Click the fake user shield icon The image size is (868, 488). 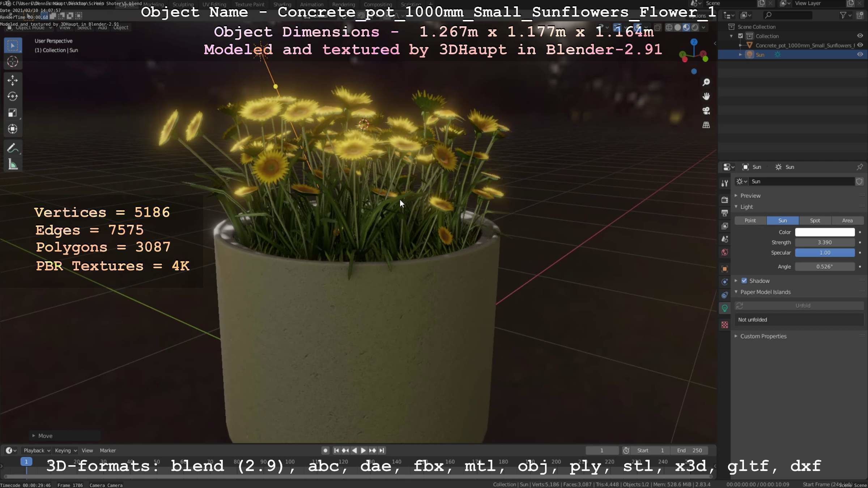coord(859,181)
